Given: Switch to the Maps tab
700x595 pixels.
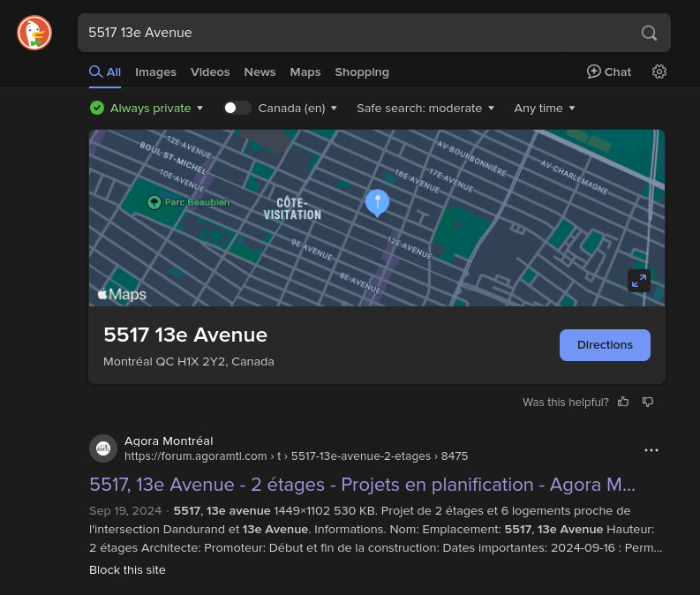Looking at the screenshot, I should pyautogui.click(x=305, y=72).
